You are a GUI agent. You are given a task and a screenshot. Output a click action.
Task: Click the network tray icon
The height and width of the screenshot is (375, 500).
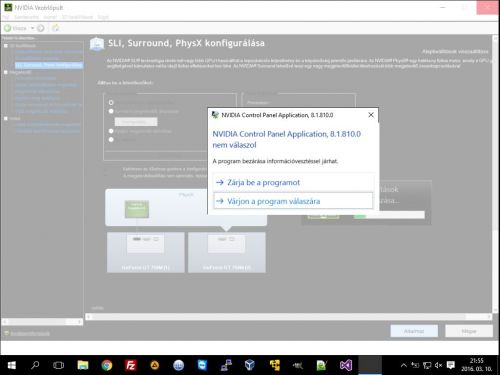coord(427,366)
